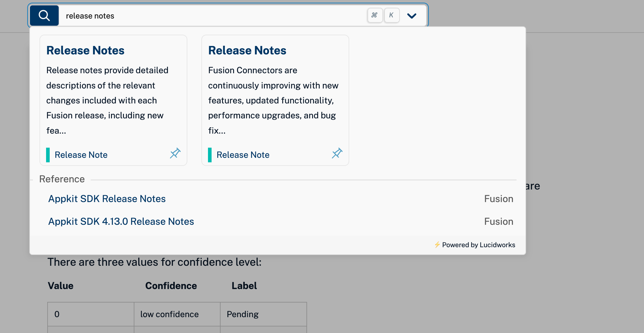Screen dimensions: 644x333
Task: Pin the Release Notes card describing Fusion releases
Action: pyautogui.click(x=175, y=153)
